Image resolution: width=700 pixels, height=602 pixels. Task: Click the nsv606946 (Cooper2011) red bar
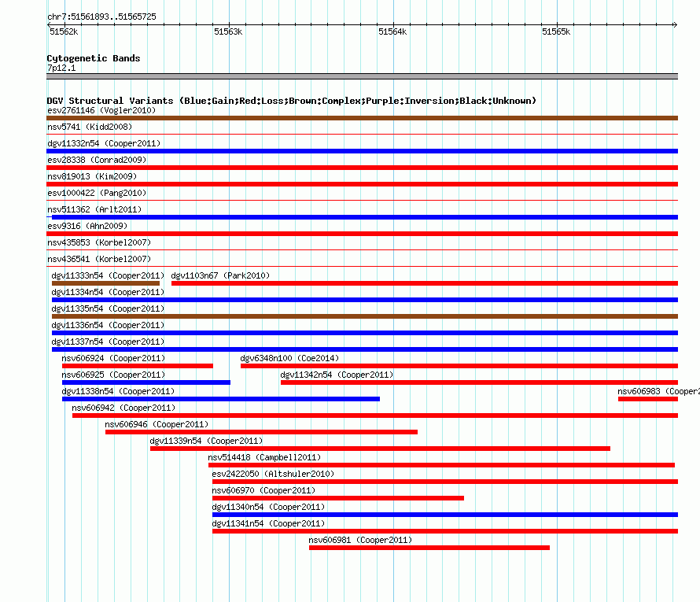pos(261,432)
